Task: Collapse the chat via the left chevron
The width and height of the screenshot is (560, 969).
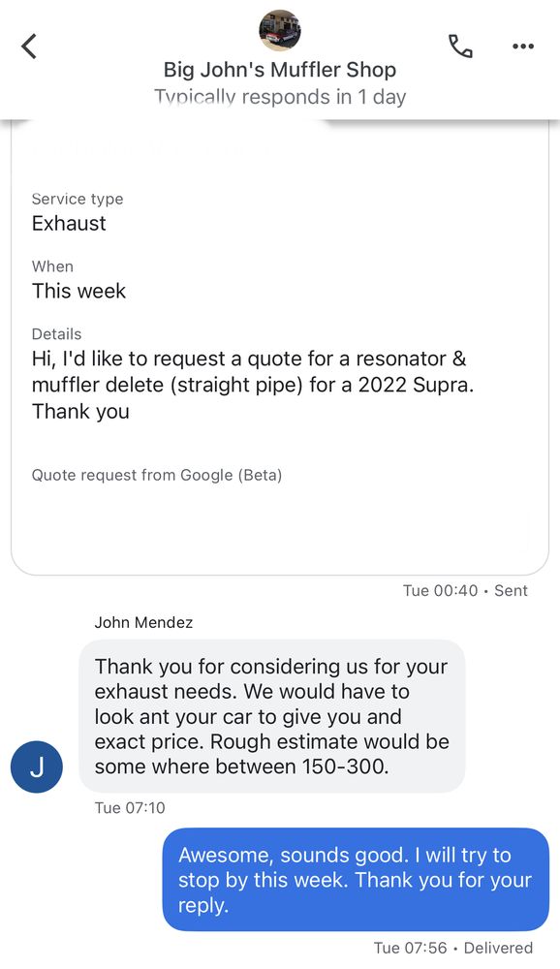Action: click(28, 46)
